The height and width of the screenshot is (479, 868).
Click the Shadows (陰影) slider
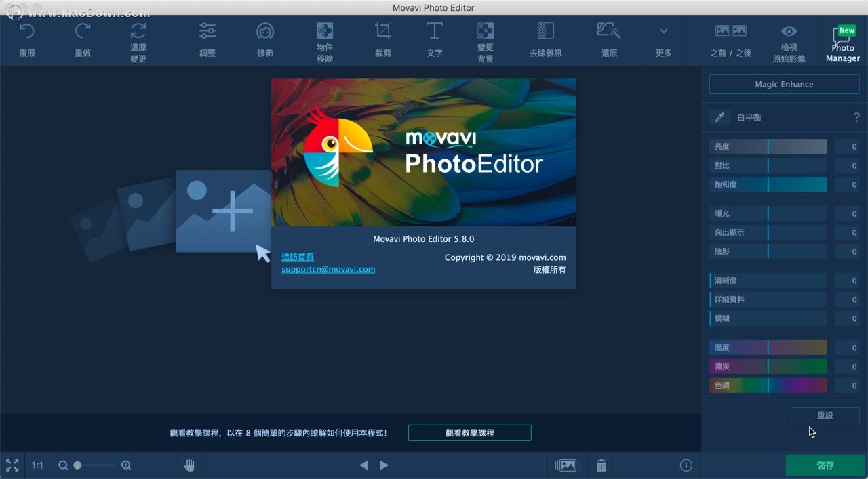768,251
